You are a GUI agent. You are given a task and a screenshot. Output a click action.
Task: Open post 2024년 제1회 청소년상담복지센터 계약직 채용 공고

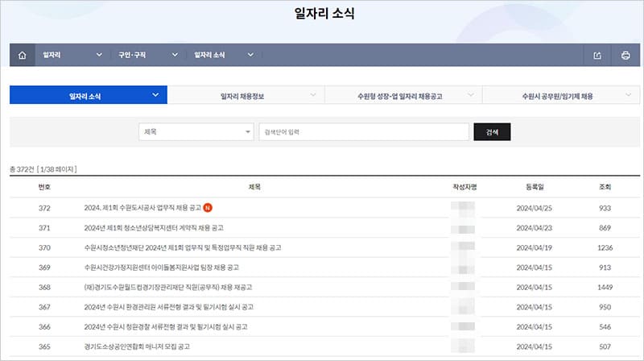tap(154, 228)
